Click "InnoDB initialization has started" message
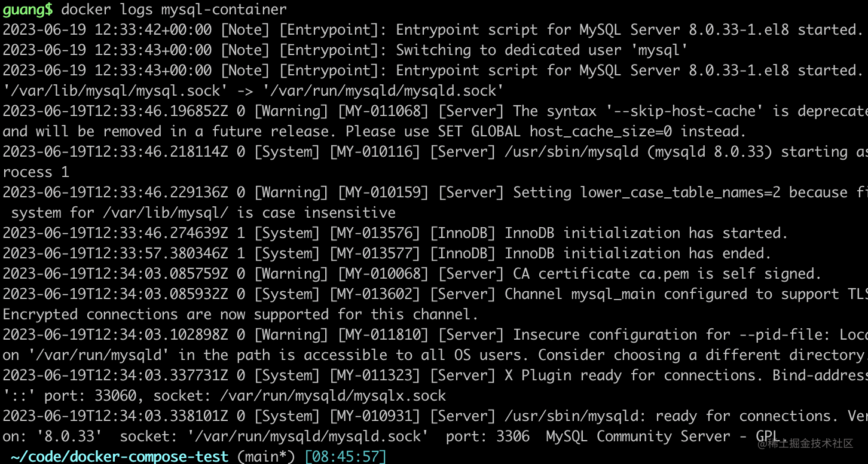The image size is (868, 464). pos(646,233)
